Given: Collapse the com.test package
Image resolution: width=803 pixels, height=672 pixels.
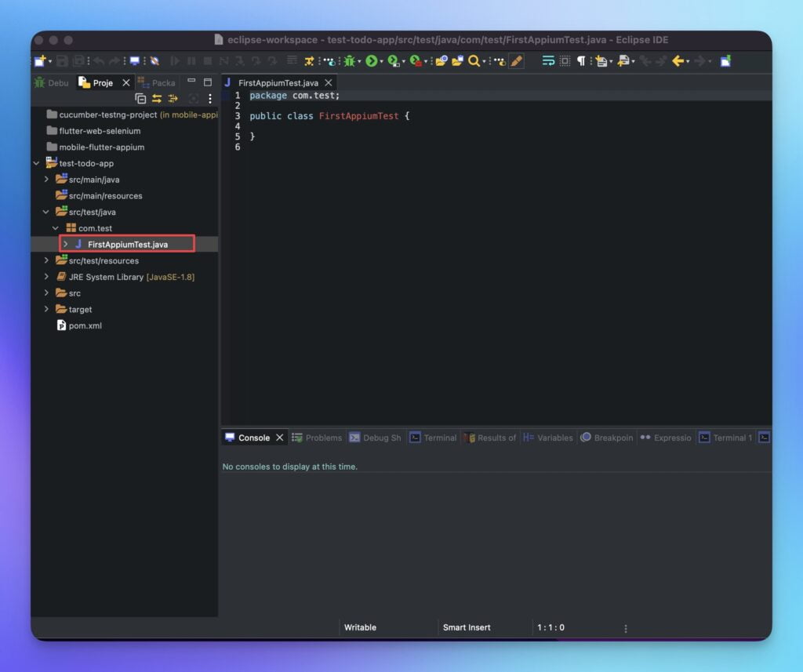Looking at the screenshot, I should pyautogui.click(x=56, y=228).
